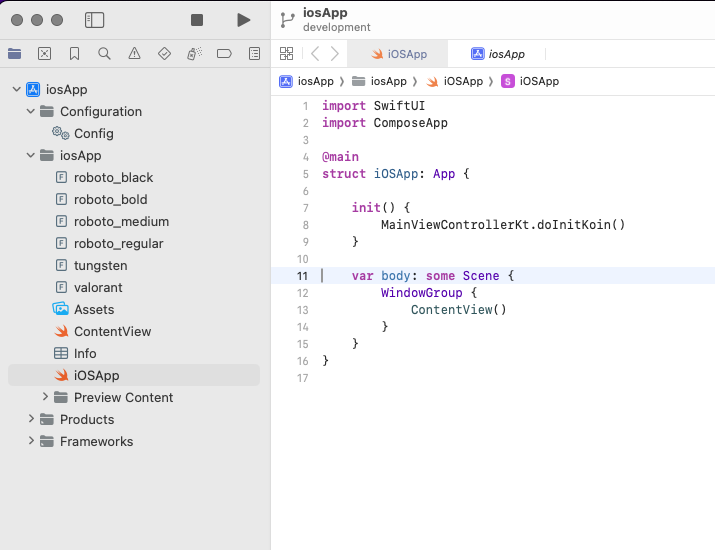Viewport: 715px width, 550px height.
Task: Expand the Preview Content folder
Action: [45, 397]
